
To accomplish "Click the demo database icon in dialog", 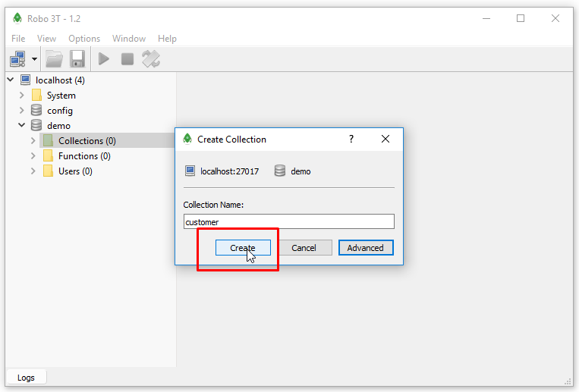I will (280, 171).
